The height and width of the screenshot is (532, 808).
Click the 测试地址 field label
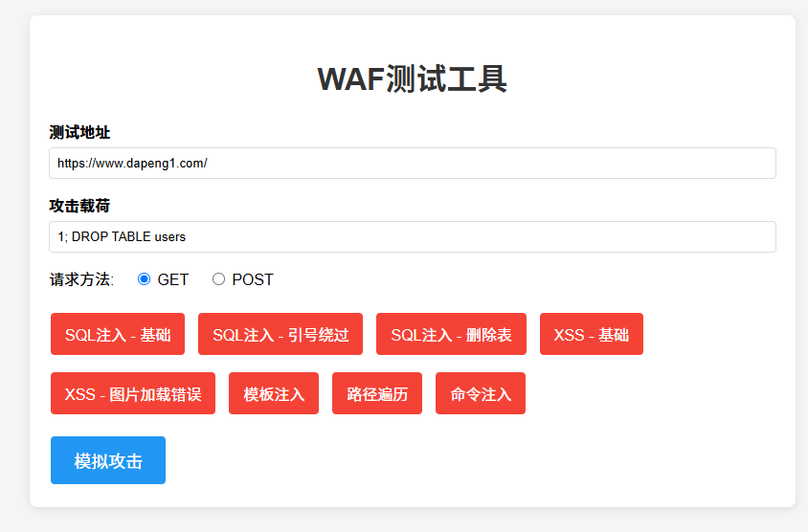coord(79,132)
